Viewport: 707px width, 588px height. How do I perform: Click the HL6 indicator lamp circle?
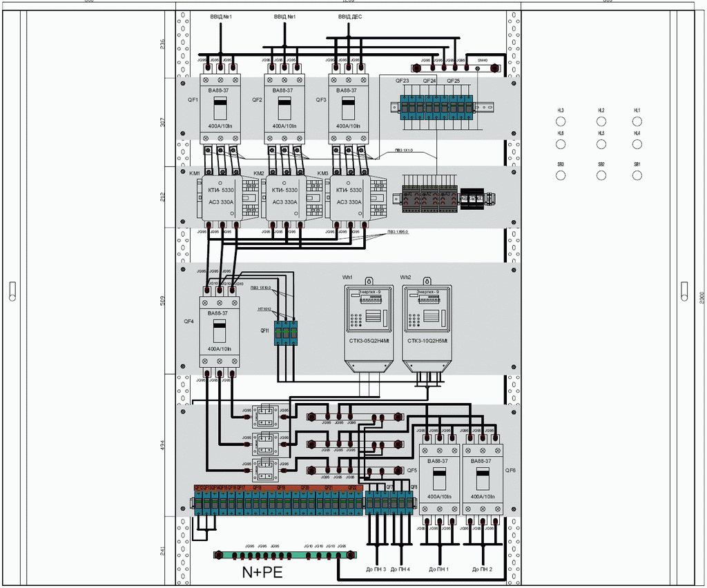(x=561, y=144)
